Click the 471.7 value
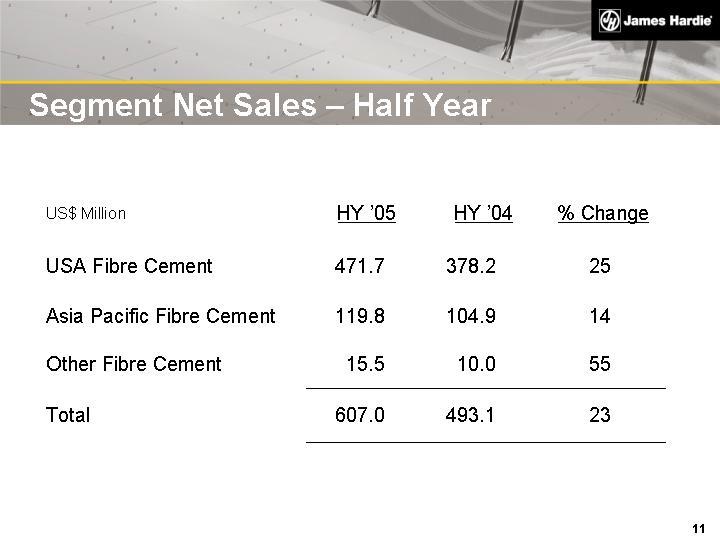 (359, 266)
